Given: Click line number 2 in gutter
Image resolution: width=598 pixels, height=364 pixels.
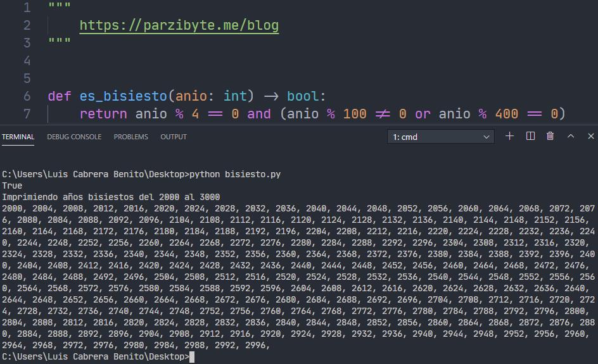Looking at the screenshot, I should coord(27,25).
